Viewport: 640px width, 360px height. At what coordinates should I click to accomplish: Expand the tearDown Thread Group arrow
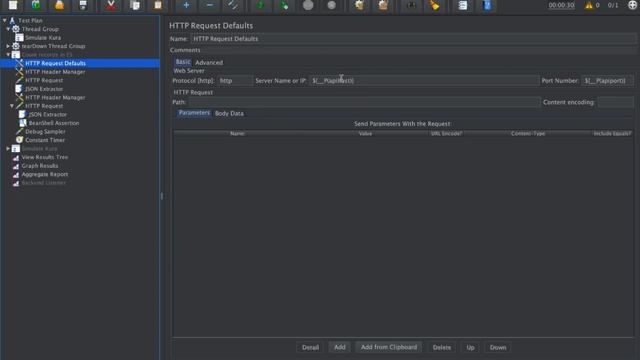[8, 46]
